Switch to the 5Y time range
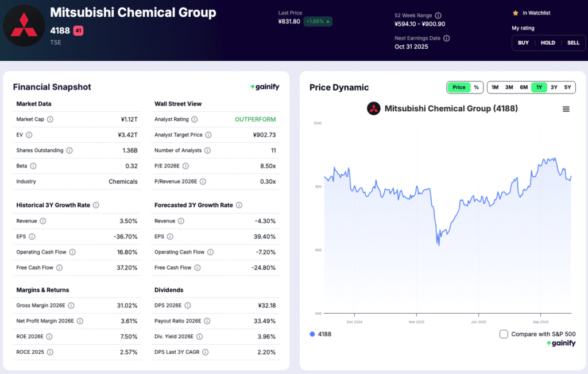Screen dimensions: 588x374 568,87
